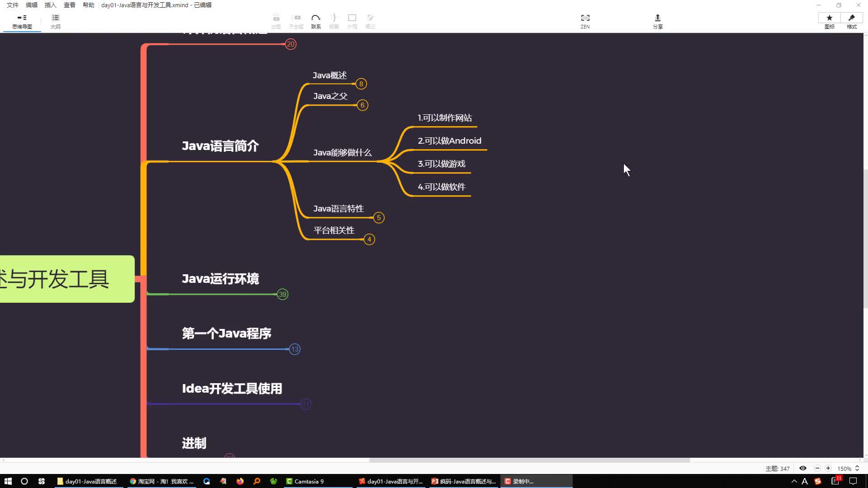The width and height of the screenshot is (868, 488).
Task: Click the Task View taskbar icon
Action: pyautogui.click(x=42, y=481)
